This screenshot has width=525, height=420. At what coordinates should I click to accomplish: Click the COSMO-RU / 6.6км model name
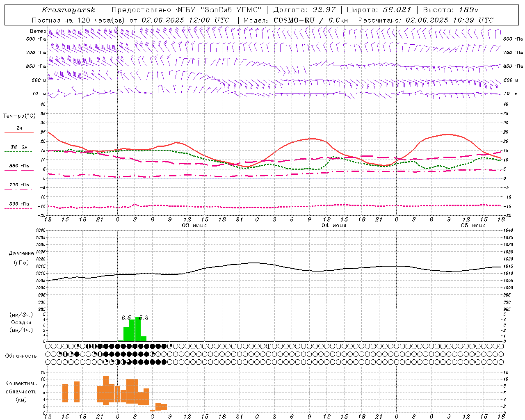click(x=310, y=20)
